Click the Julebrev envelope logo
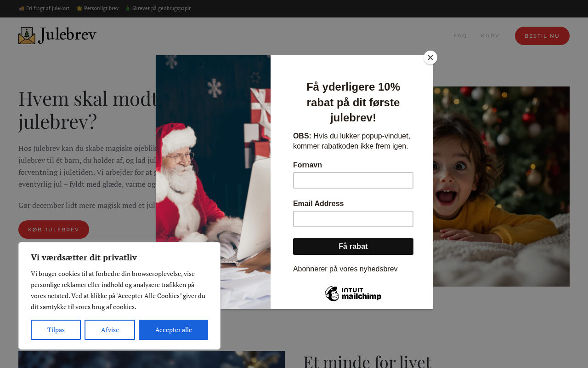 tap(57, 35)
